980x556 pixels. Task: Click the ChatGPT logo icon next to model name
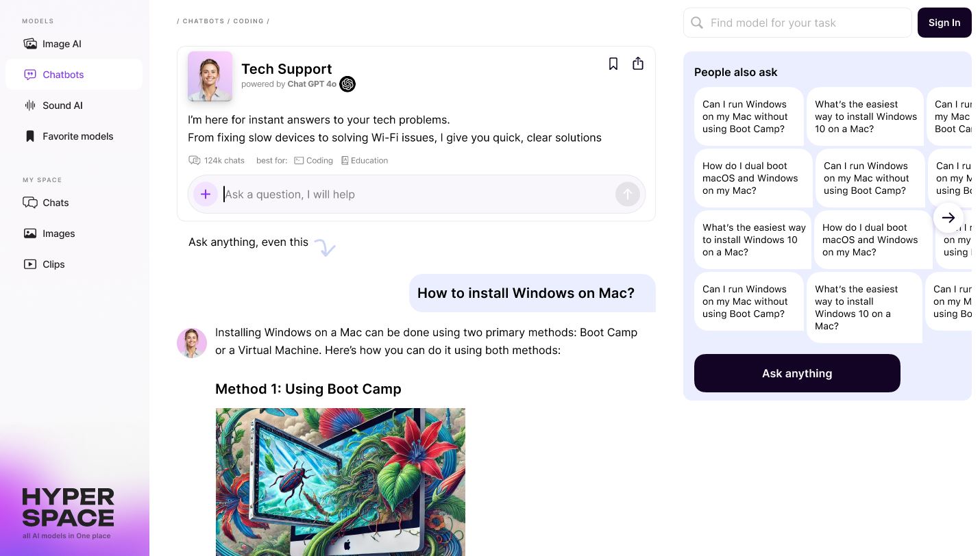pos(347,84)
